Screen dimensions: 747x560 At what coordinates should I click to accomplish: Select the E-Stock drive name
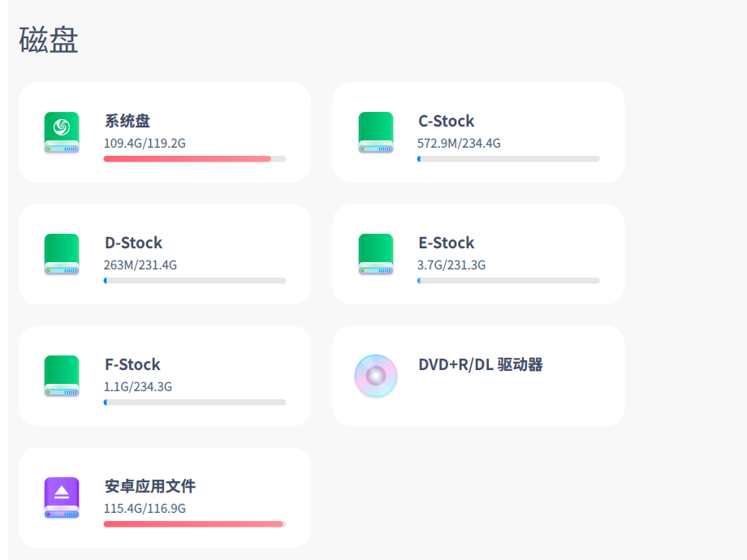(446, 243)
